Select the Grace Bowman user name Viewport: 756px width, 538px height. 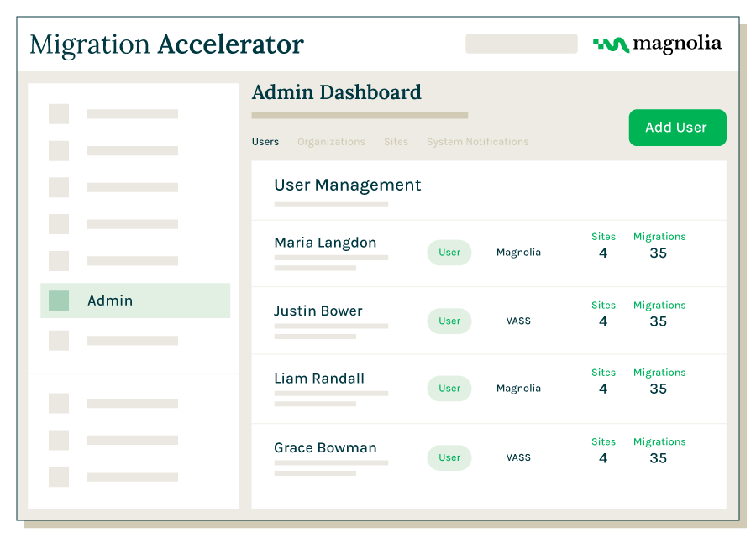tap(325, 447)
